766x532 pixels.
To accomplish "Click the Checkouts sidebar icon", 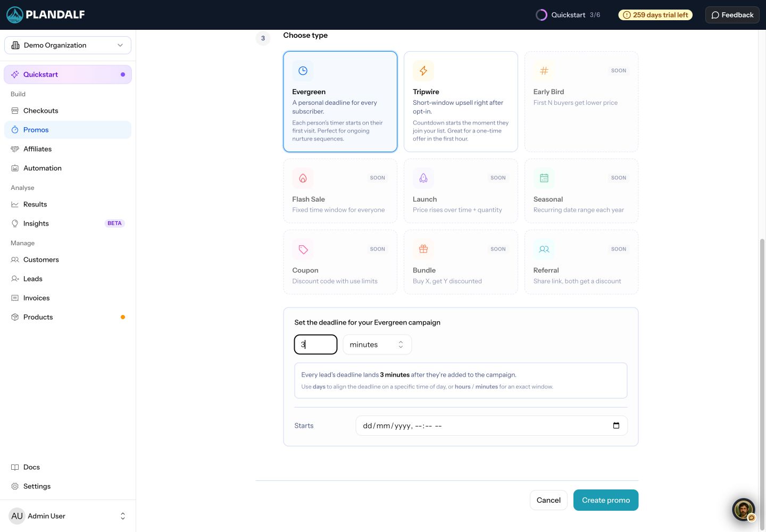I will click(15, 111).
